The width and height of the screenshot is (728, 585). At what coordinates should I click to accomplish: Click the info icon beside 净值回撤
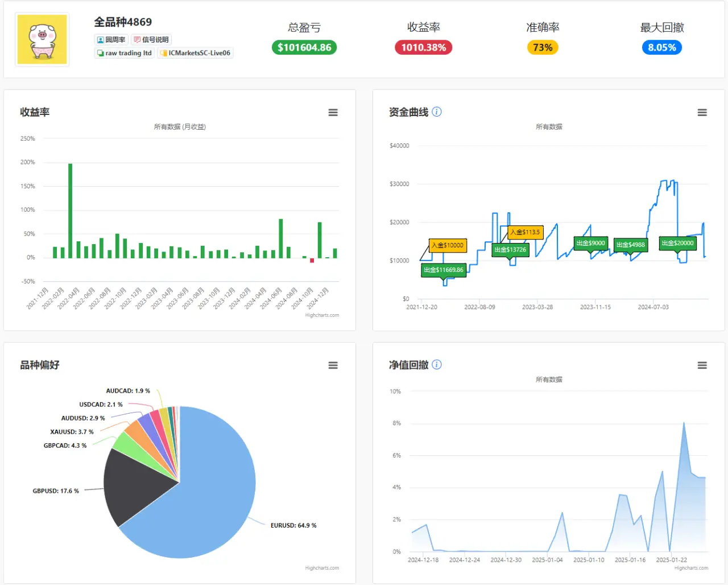pos(437,365)
